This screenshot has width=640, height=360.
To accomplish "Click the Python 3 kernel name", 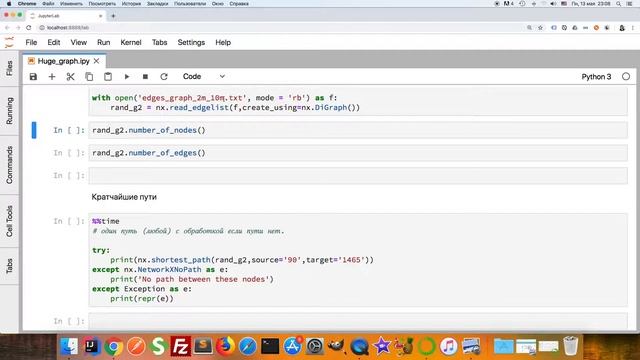I will (x=596, y=77).
